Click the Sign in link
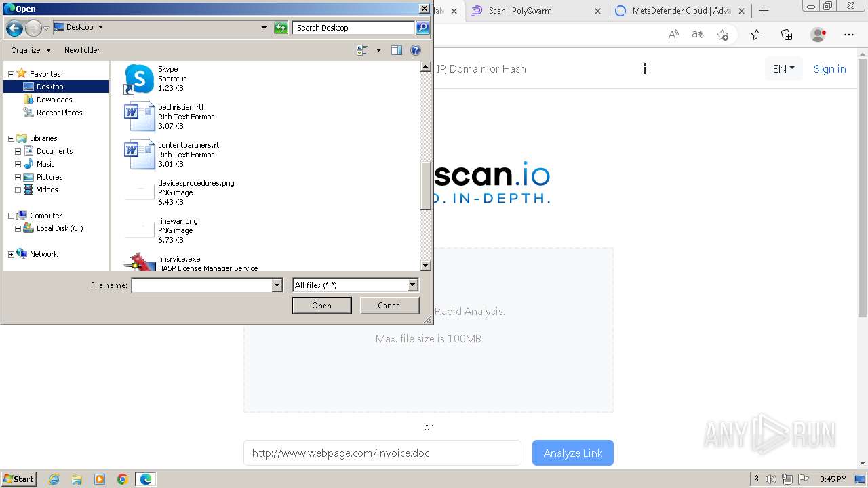This screenshot has height=488, width=868. (x=829, y=68)
